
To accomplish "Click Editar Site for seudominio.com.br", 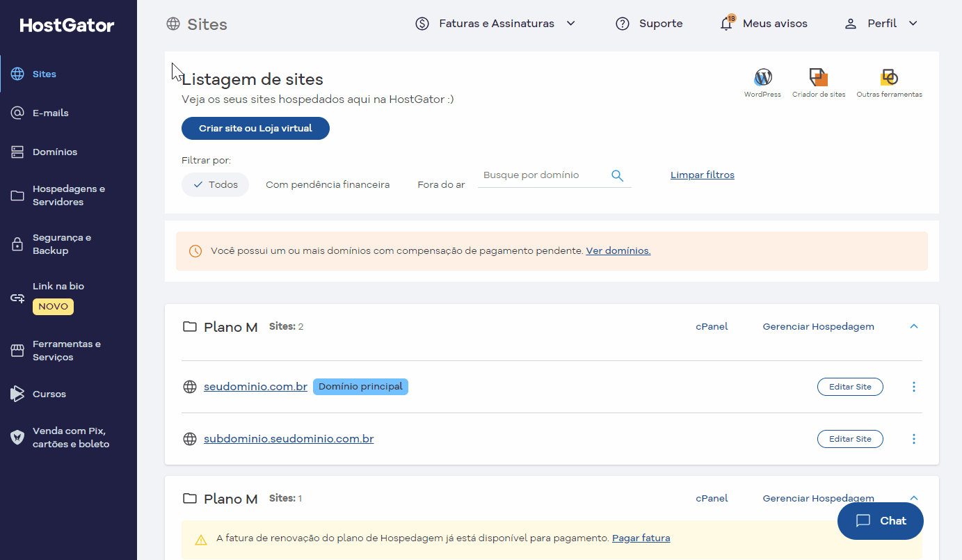I will coord(850,387).
